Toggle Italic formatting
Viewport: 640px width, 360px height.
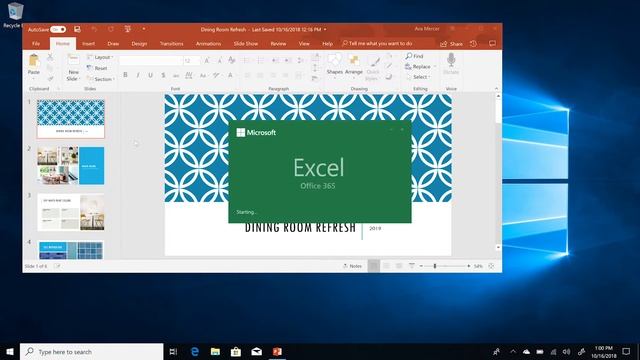(x=138, y=75)
